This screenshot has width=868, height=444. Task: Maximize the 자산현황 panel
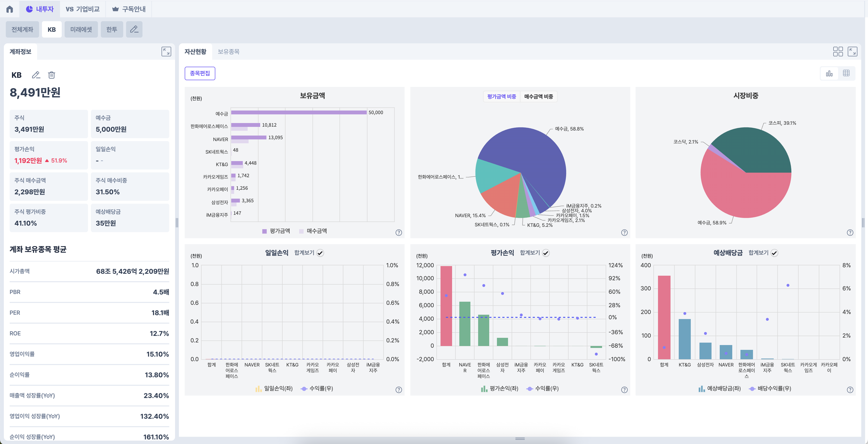pyautogui.click(x=852, y=52)
